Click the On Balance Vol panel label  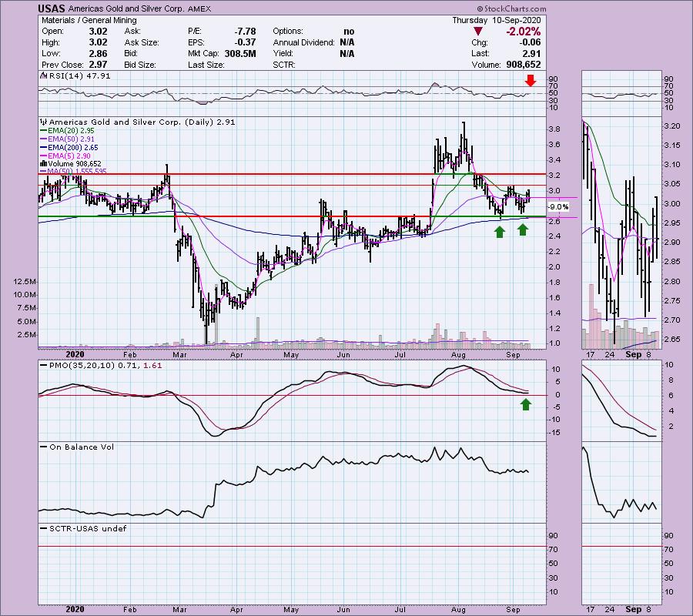click(x=82, y=447)
